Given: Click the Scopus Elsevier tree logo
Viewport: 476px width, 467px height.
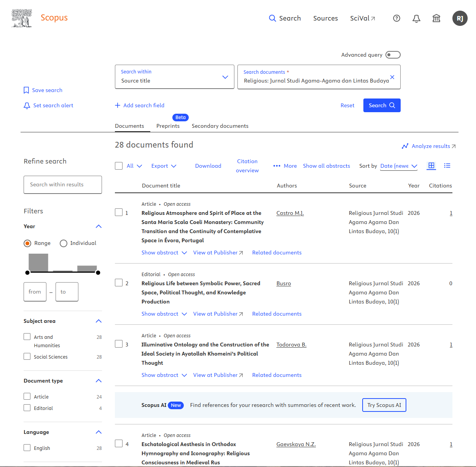Looking at the screenshot, I should [22, 18].
